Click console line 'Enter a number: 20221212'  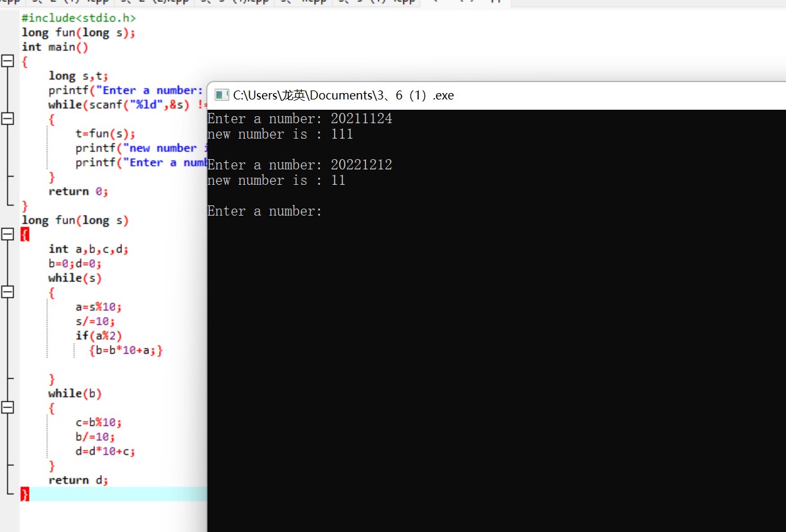pyautogui.click(x=300, y=165)
